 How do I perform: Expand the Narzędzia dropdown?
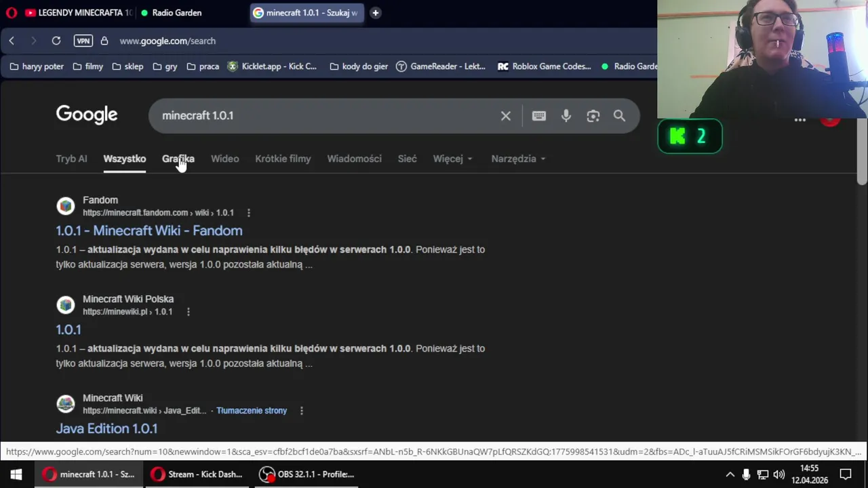pos(518,159)
